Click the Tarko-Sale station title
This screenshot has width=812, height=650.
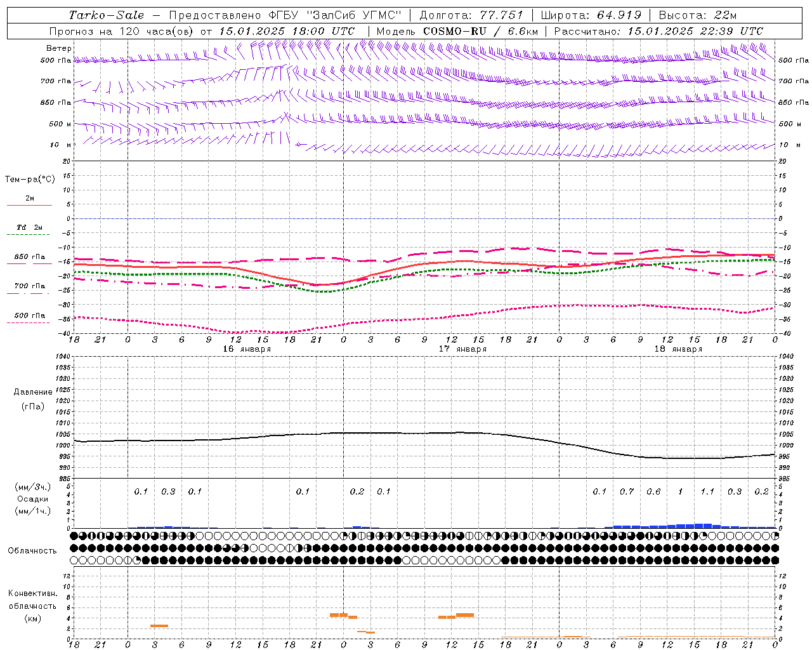(x=107, y=15)
